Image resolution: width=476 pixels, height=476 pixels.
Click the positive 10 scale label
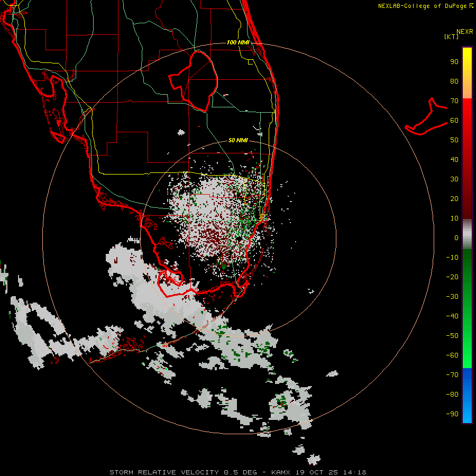click(x=454, y=218)
